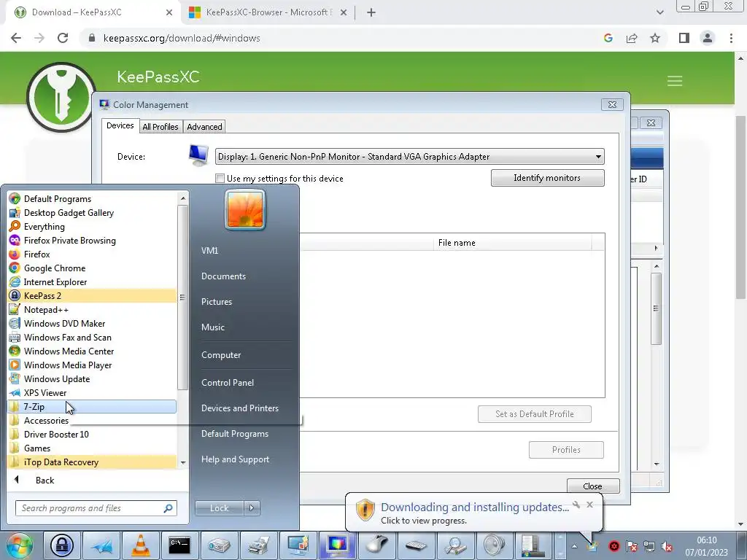The height and width of the screenshot is (560, 747).
Task: Open XPS Viewer taskbar icon
Action: [x=101, y=545]
